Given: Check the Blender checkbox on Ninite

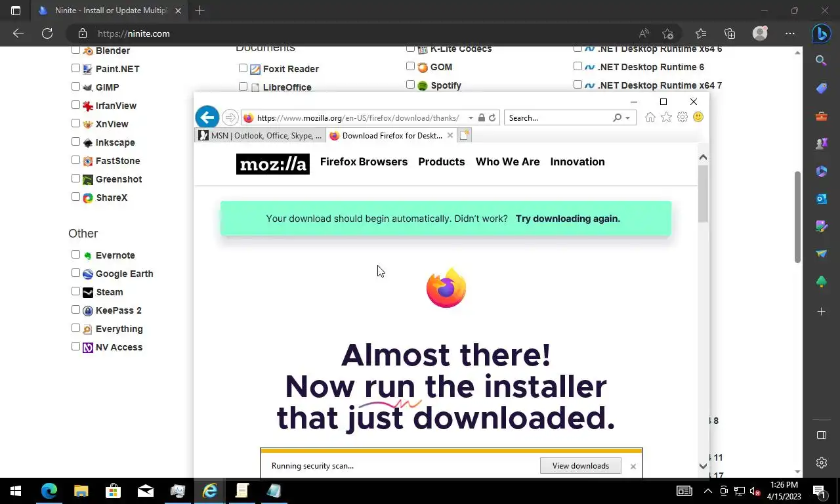Looking at the screenshot, I should [75, 50].
